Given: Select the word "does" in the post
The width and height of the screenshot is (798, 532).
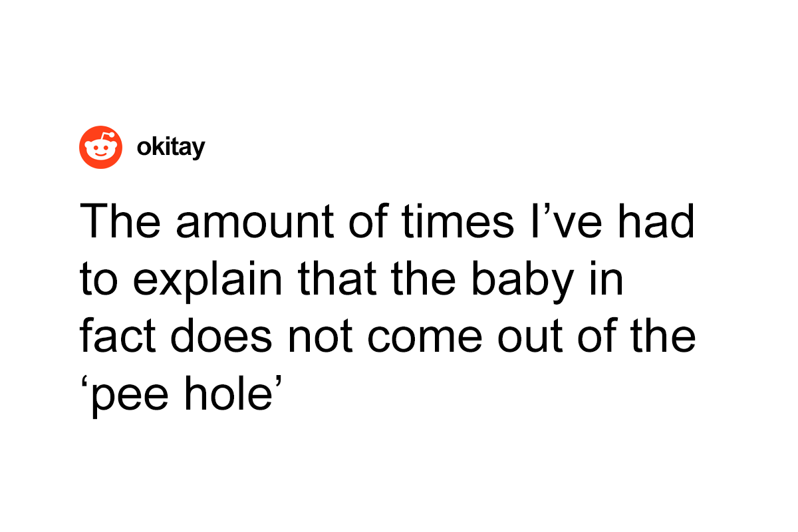Looking at the screenshot, I should 220,336.
